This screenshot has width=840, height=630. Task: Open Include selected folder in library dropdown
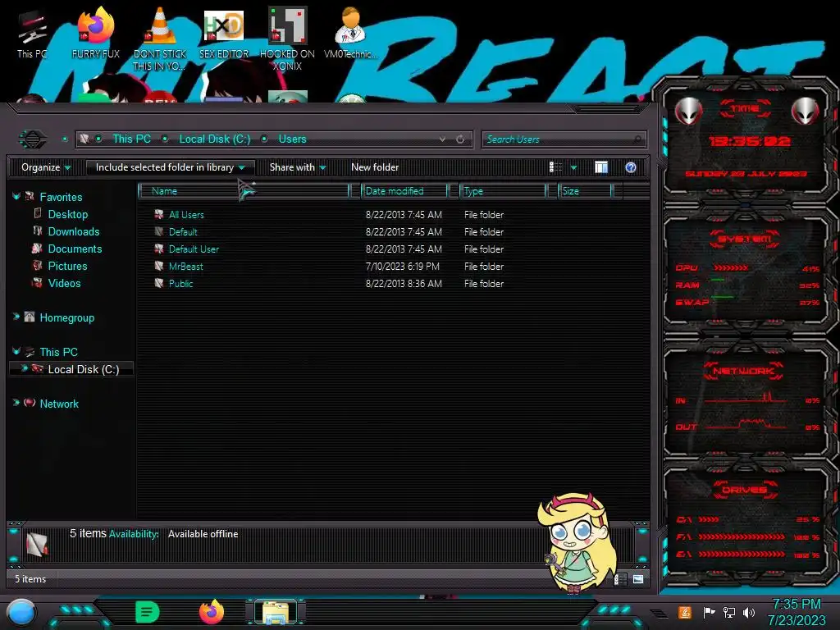pos(170,167)
